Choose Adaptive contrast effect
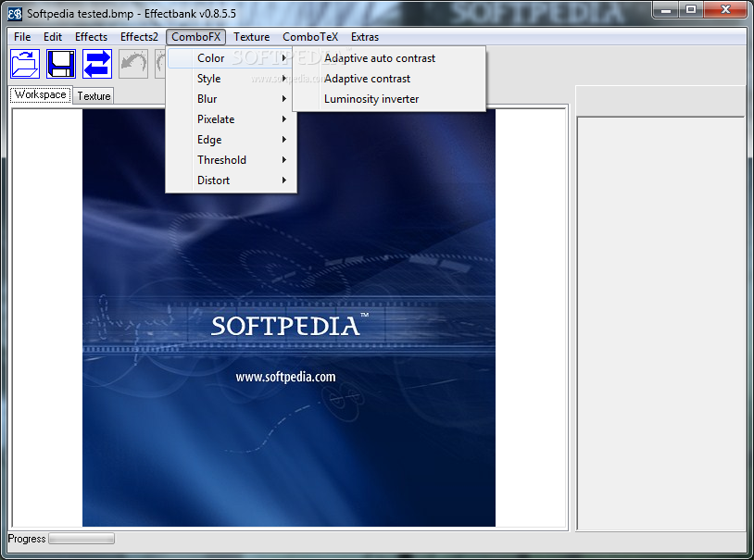The width and height of the screenshot is (754, 560). pyautogui.click(x=389, y=79)
